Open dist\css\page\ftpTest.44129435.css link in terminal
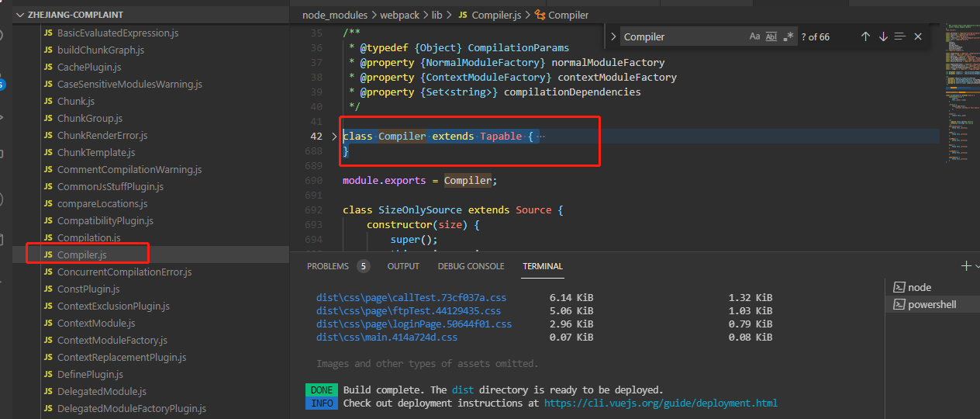This screenshot has height=419, width=980. pos(409,311)
